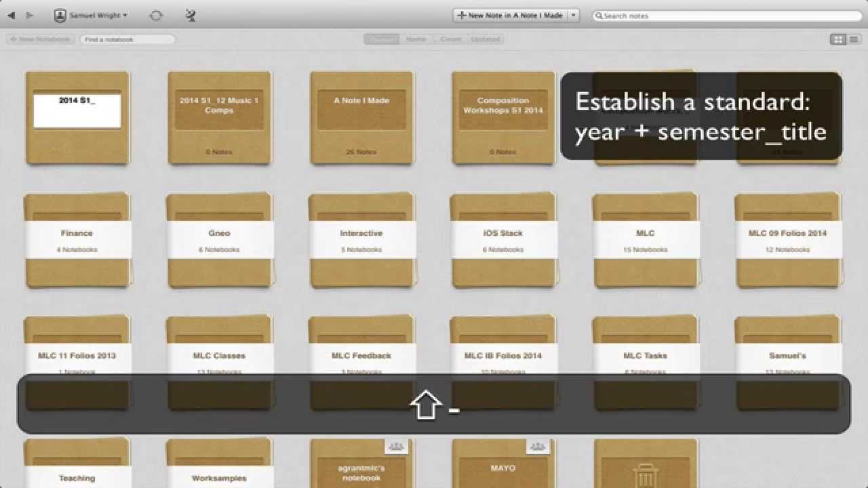Open the MLC notebook stack
Image resolution: width=868 pixels, height=488 pixels.
coord(646,240)
